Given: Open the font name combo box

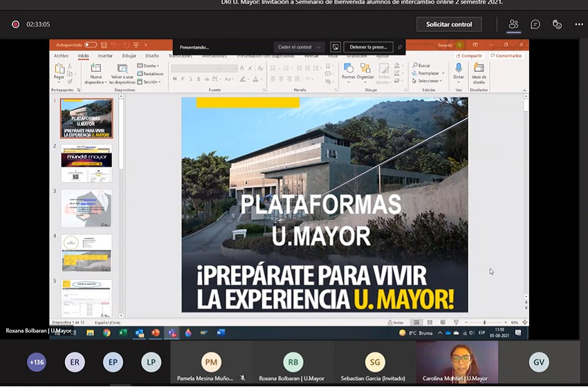Looking at the screenshot, I should click(196, 68).
